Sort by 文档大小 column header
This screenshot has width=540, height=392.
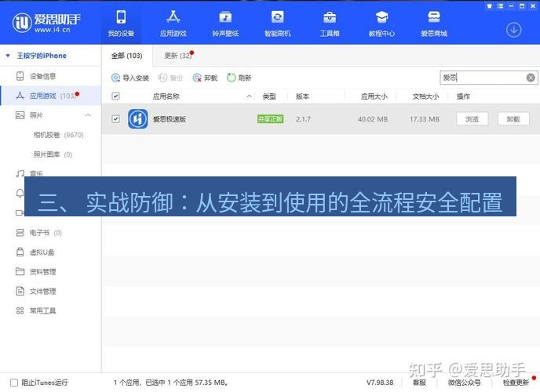coord(425,96)
